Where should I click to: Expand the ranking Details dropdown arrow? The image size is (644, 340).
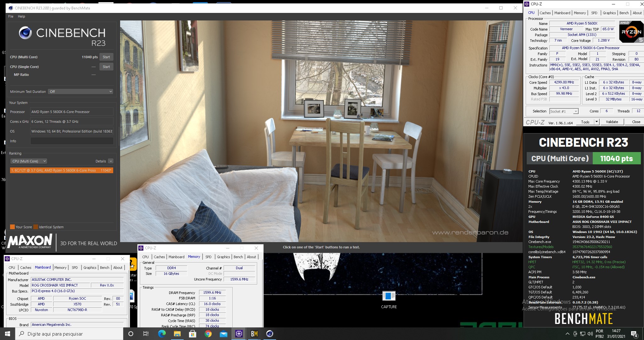pos(111,161)
